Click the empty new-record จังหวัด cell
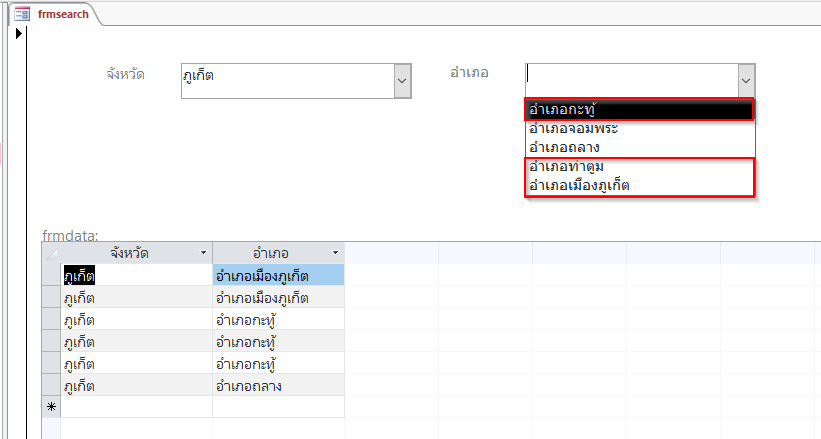The width and height of the screenshot is (821, 439). (137, 407)
